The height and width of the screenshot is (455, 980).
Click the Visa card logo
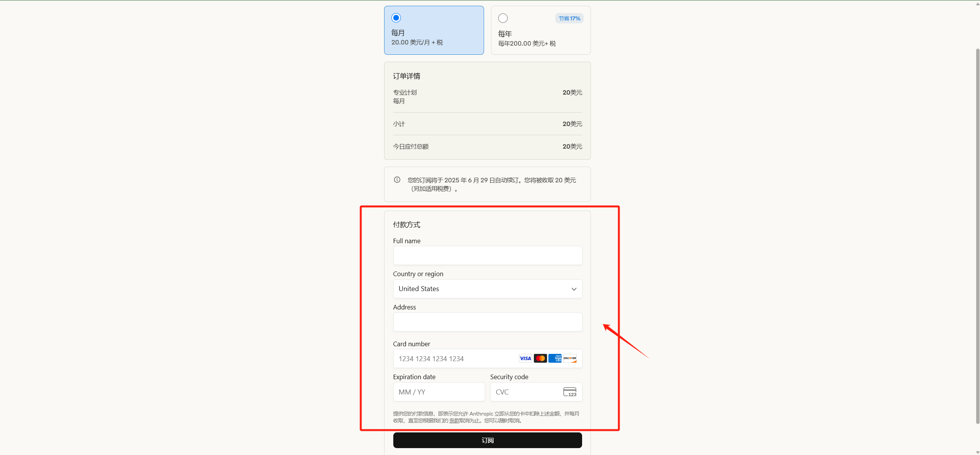(x=525, y=358)
